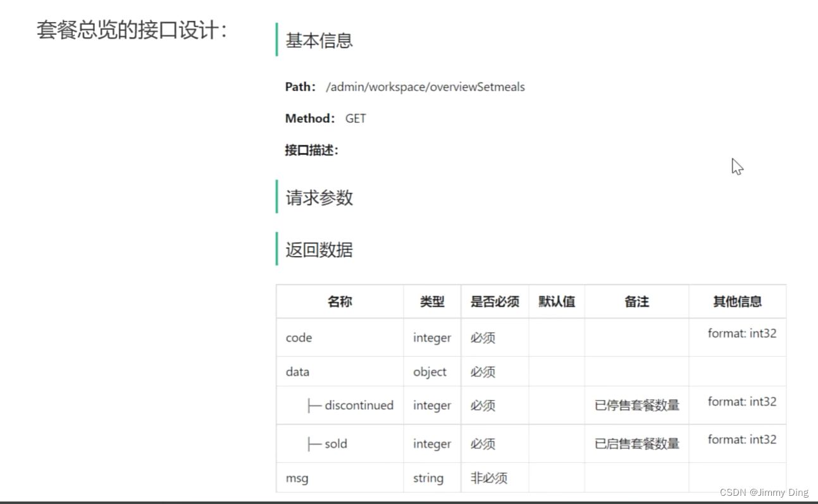Image resolution: width=818 pixels, height=504 pixels.
Task: Select the 基本信息 section heading
Action: coord(319,40)
